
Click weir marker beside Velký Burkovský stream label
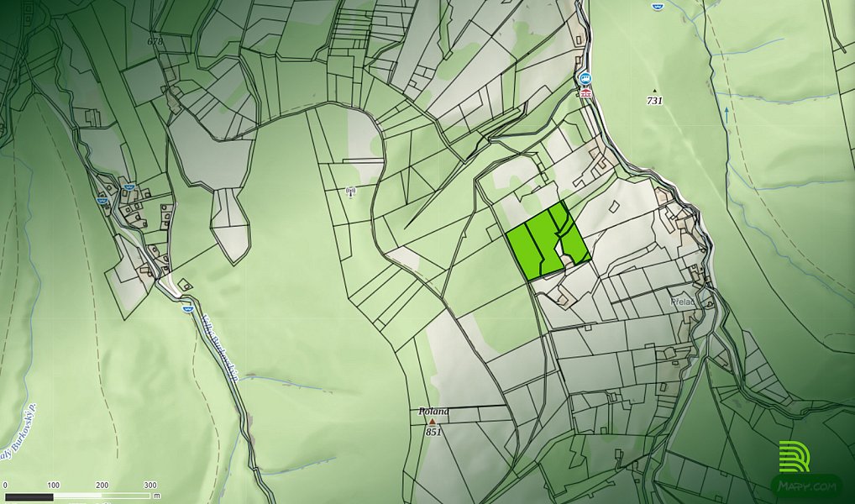(188, 309)
